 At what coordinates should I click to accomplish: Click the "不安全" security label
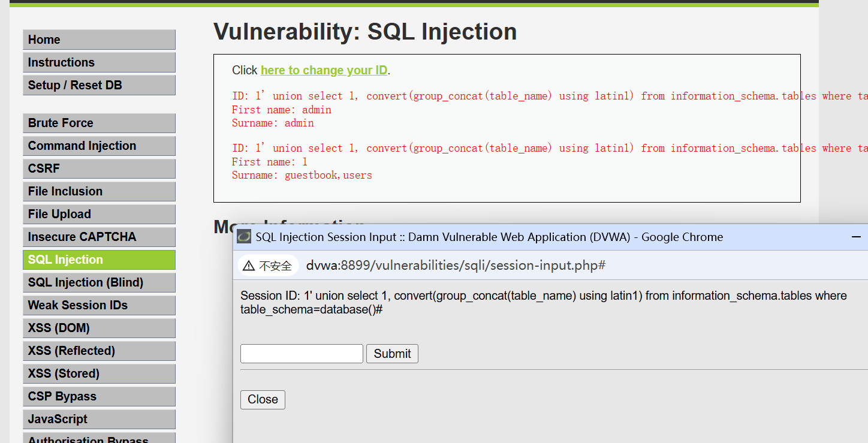[275, 266]
